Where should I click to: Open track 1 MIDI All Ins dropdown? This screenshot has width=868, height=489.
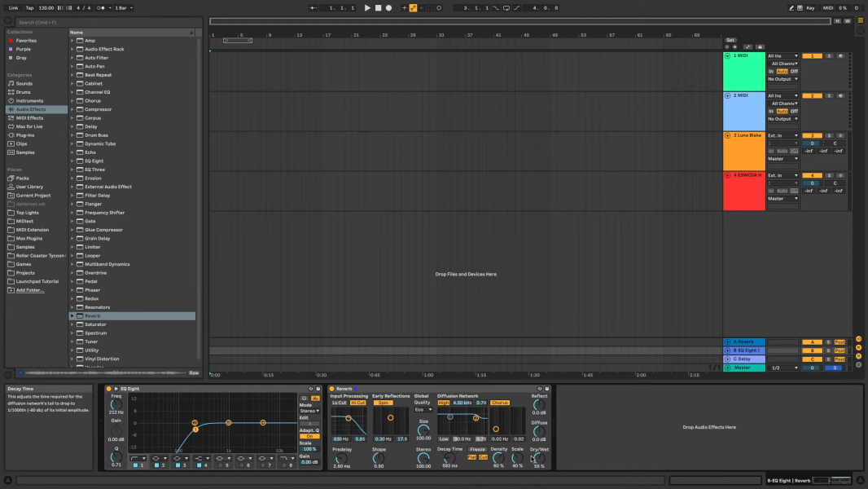[x=783, y=56]
